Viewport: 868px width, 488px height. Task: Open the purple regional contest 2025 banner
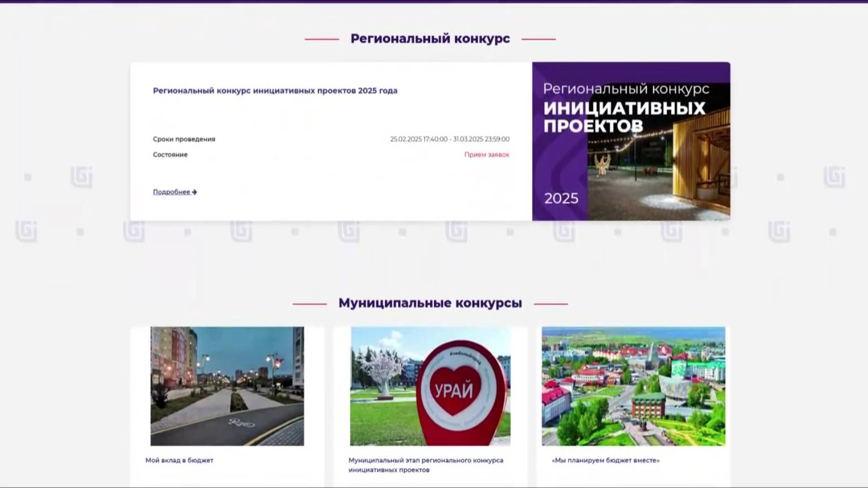(631, 141)
